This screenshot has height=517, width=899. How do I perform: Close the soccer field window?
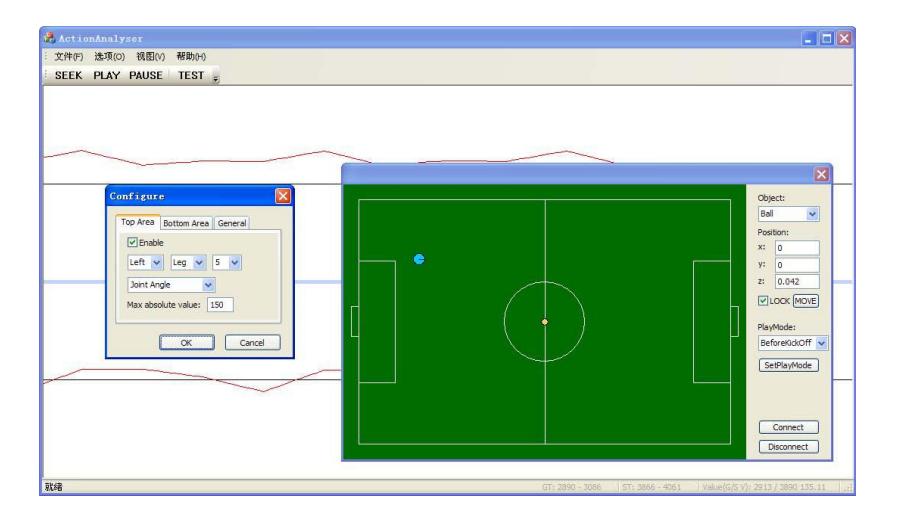click(822, 174)
